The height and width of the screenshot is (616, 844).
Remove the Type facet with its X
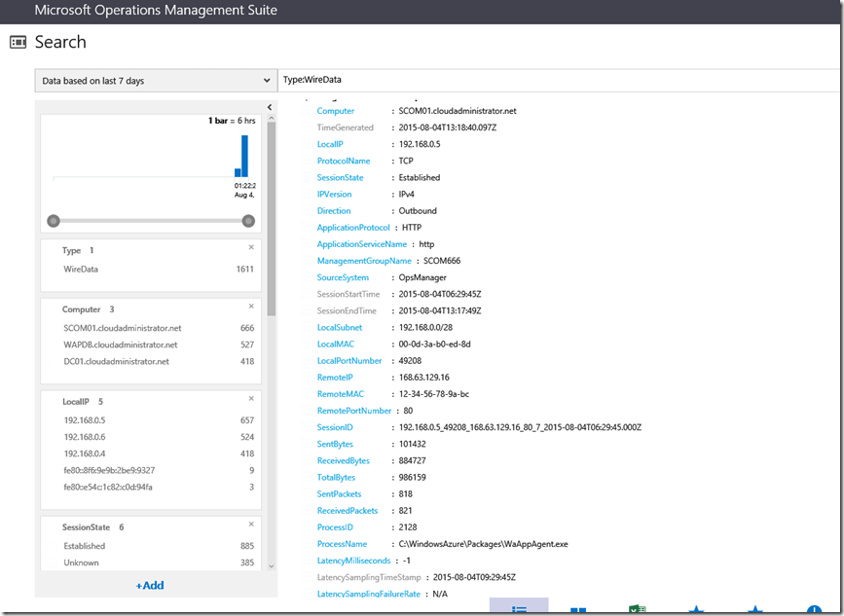[251, 248]
